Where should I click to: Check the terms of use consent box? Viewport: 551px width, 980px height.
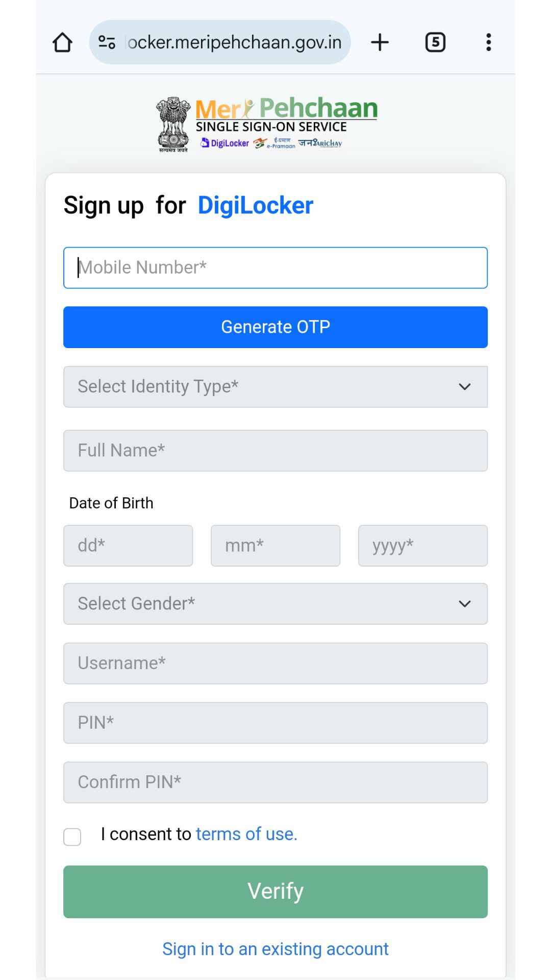click(72, 837)
